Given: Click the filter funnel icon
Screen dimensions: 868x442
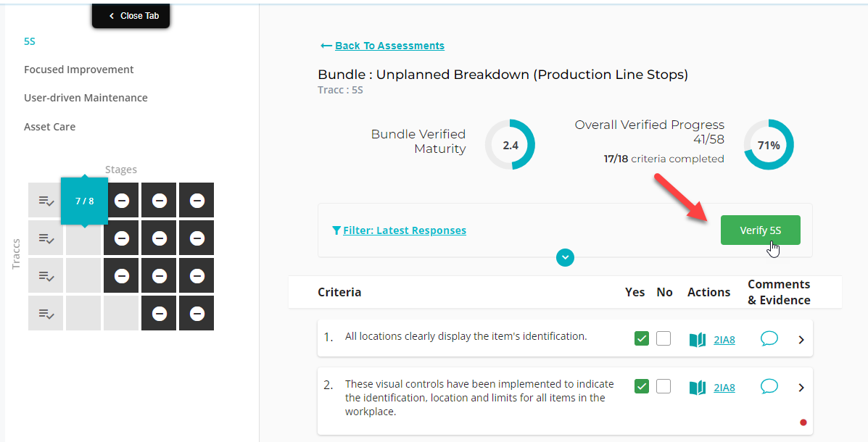Looking at the screenshot, I should pos(336,230).
